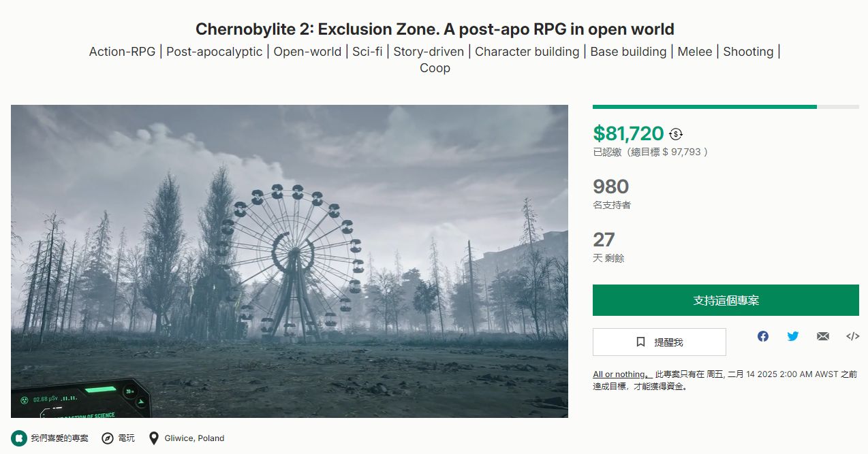868x454 pixels.
Task: Share the project on Facebook
Action: click(763, 336)
